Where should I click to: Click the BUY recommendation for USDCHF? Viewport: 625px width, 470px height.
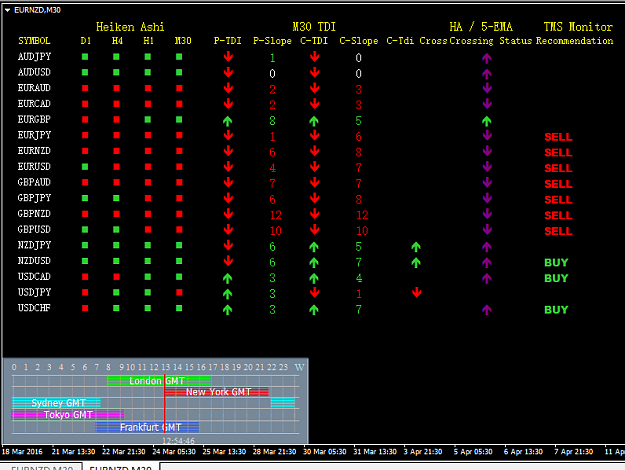click(x=556, y=310)
